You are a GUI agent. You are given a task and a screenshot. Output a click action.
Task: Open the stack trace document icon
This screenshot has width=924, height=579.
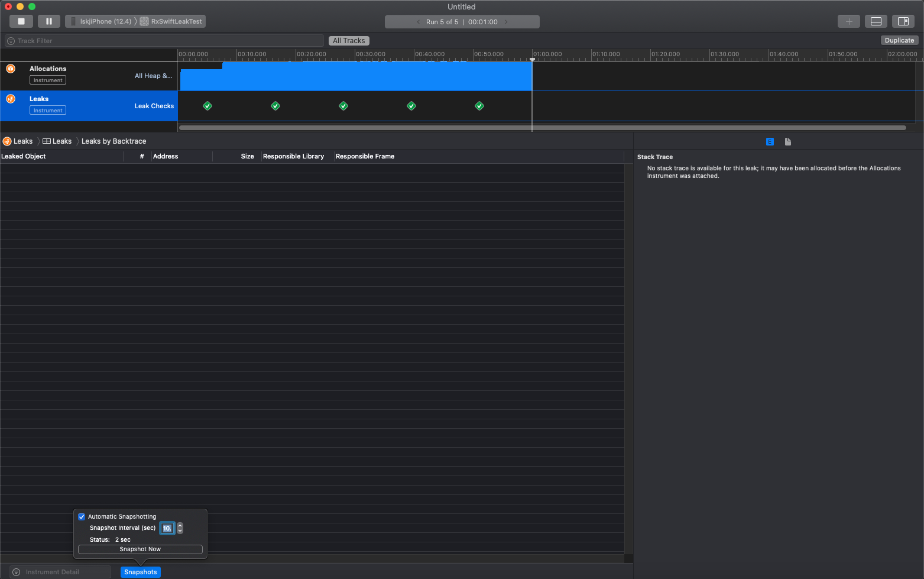[788, 141]
